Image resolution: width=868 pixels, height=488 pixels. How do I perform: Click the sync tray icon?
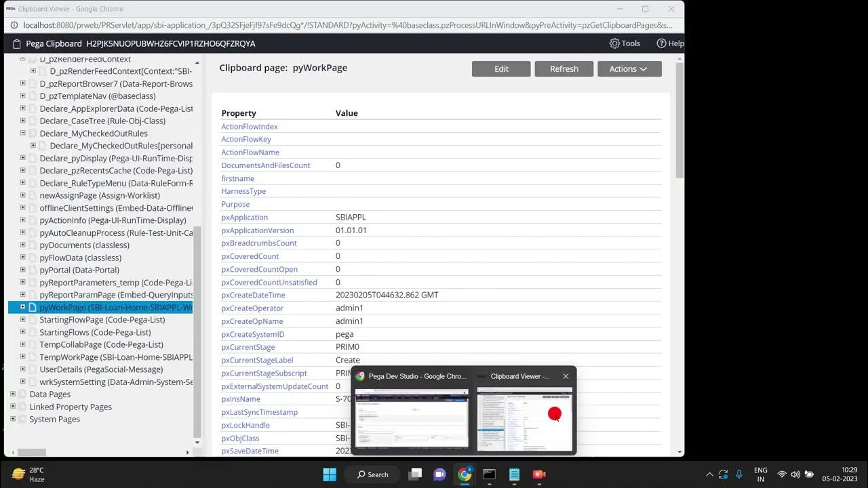click(724, 474)
